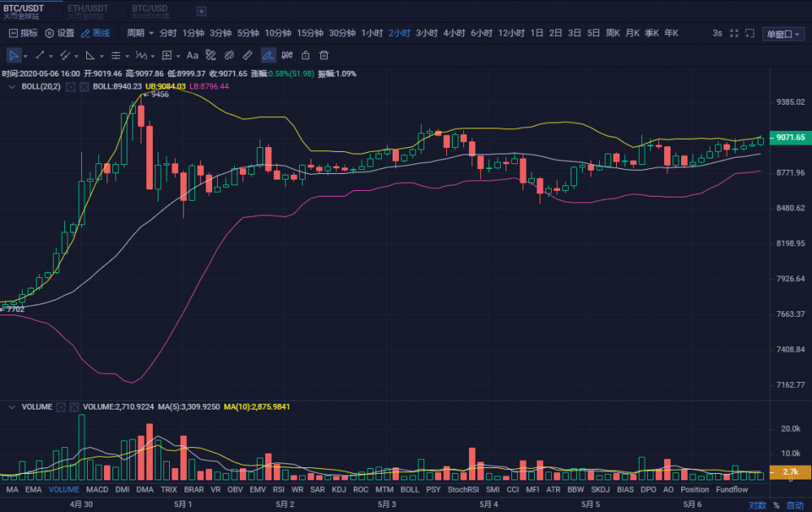Click the trash icon to delete drawings
This screenshot has width=812, height=512.
click(323, 55)
